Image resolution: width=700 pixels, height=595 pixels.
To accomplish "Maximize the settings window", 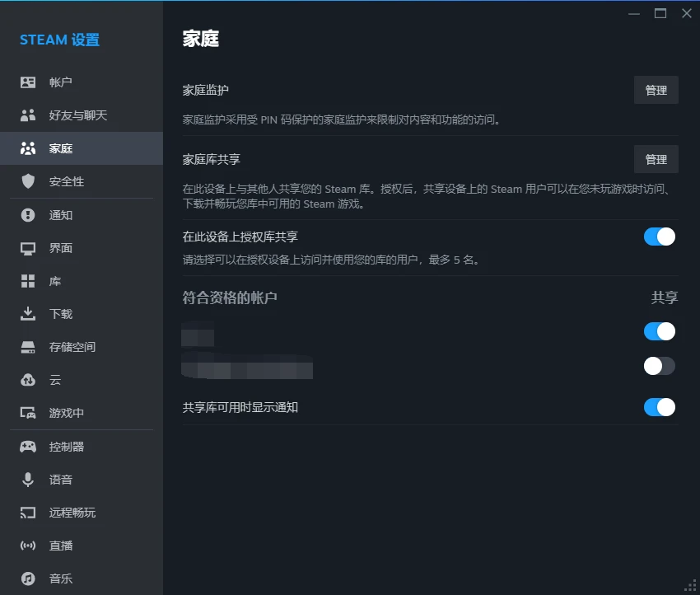I will click(660, 13).
